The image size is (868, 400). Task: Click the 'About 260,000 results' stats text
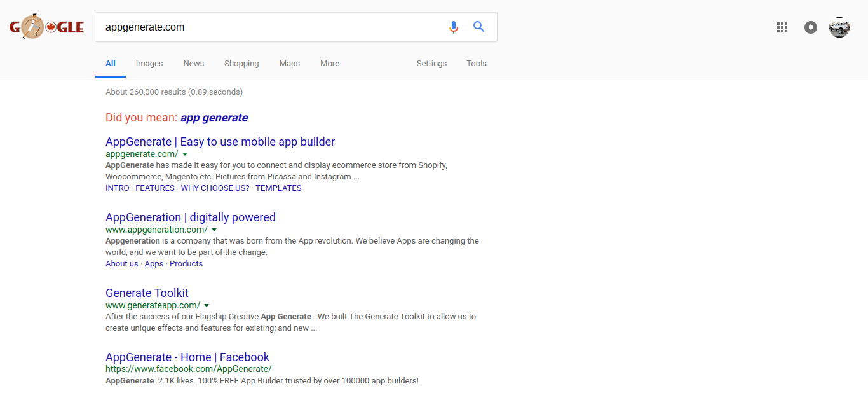tap(174, 92)
